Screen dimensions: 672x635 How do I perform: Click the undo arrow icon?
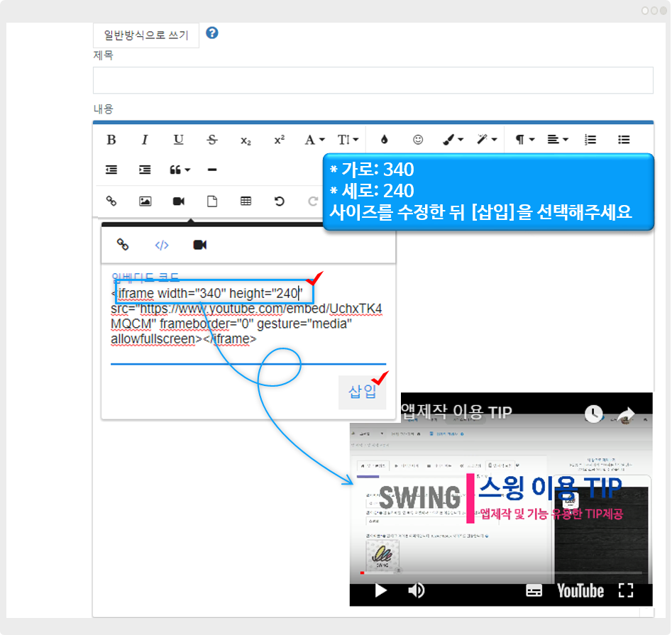[x=280, y=201]
